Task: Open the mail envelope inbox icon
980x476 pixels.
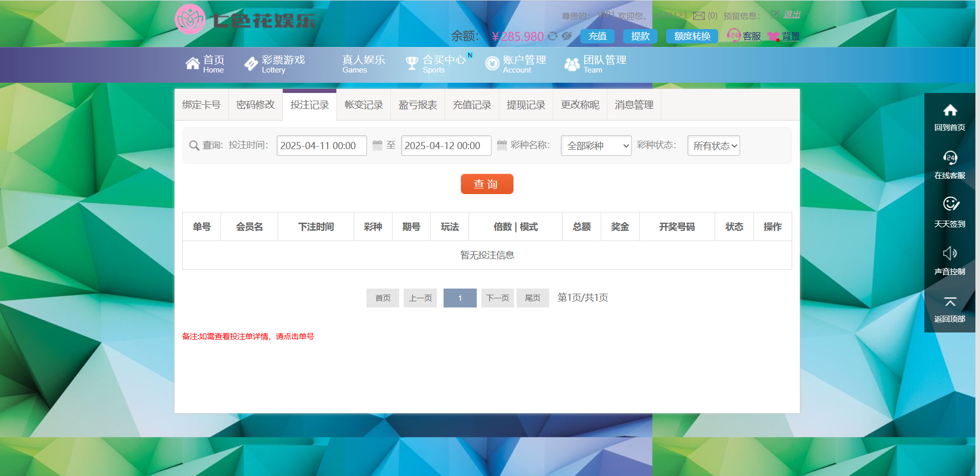Action: (x=699, y=16)
